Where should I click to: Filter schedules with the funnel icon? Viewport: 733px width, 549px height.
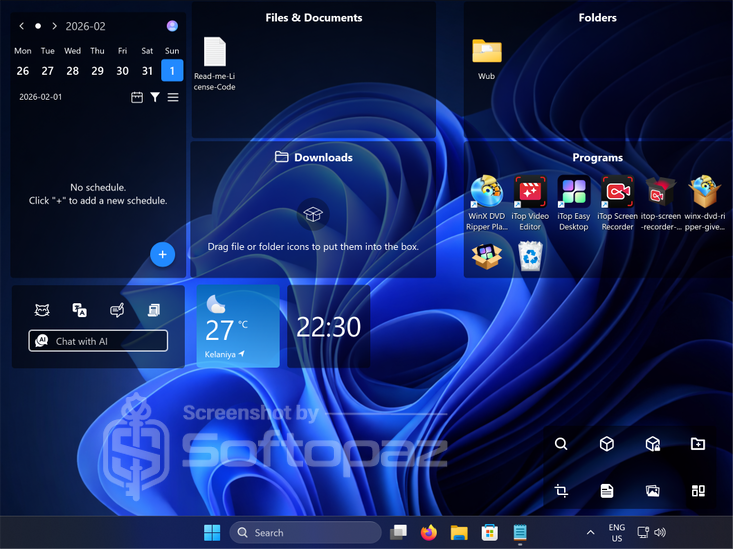coord(155,97)
